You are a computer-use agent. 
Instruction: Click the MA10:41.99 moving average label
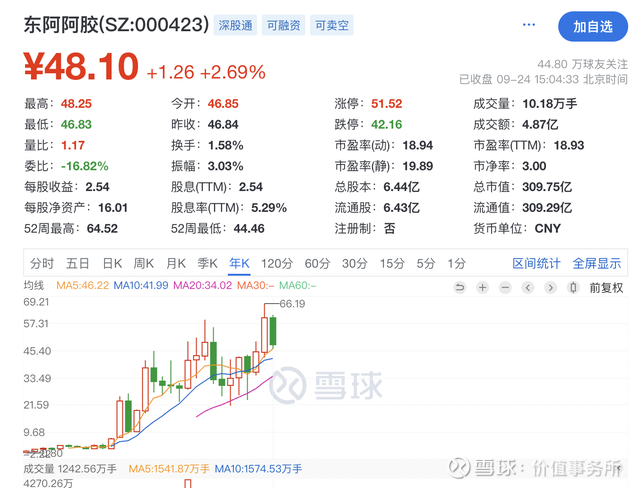[x=141, y=285]
